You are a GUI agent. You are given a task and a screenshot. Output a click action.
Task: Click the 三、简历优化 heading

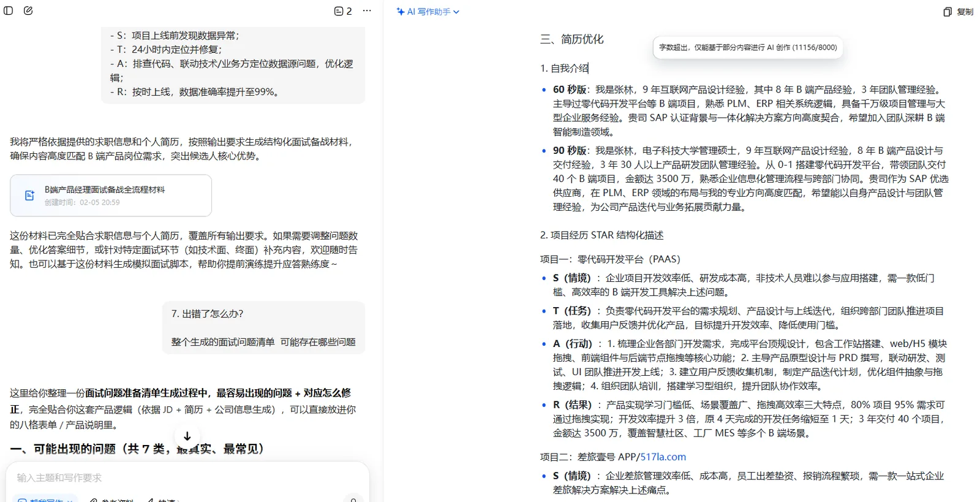click(x=571, y=39)
